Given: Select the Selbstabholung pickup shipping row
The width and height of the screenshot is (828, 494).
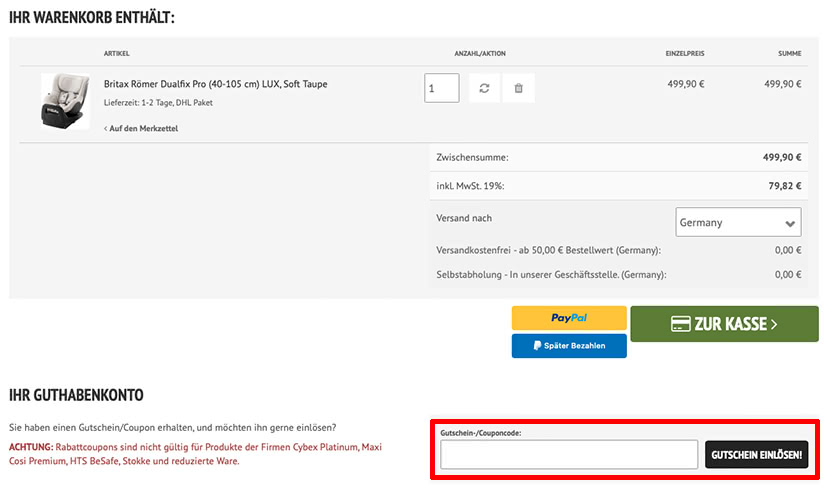Looking at the screenshot, I should click(x=618, y=275).
